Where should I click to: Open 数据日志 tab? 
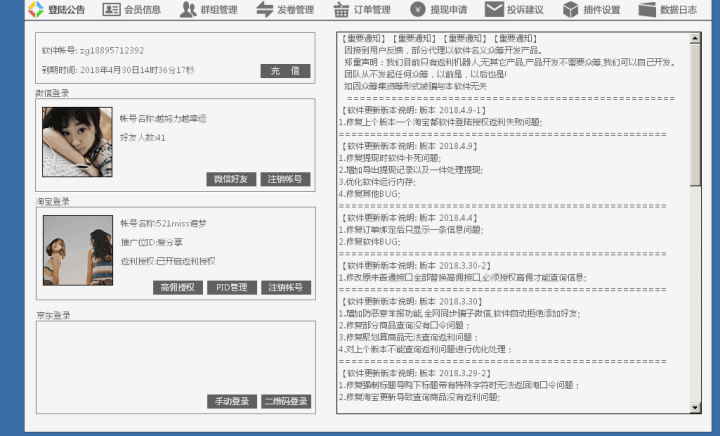point(678,10)
